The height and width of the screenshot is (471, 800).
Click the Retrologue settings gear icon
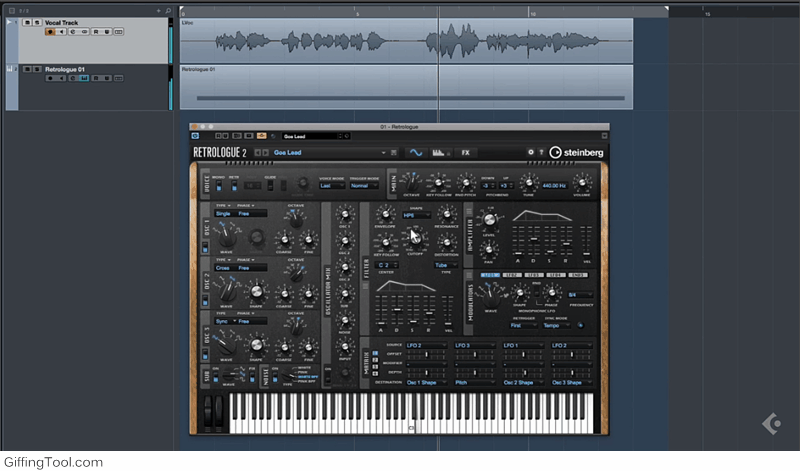pyautogui.click(x=531, y=152)
